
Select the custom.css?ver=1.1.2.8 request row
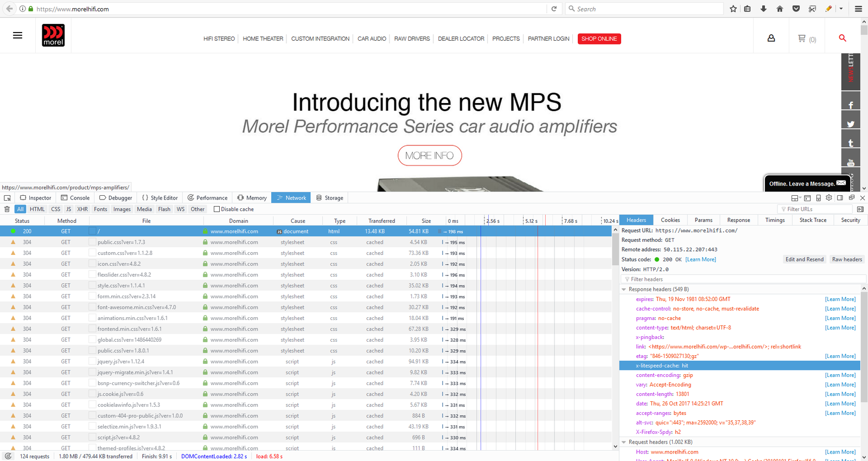pyautogui.click(x=306, y=253)
